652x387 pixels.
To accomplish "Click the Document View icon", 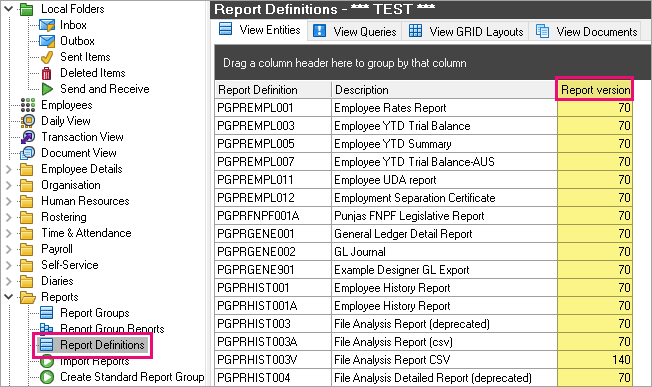I will coord(27,153).
